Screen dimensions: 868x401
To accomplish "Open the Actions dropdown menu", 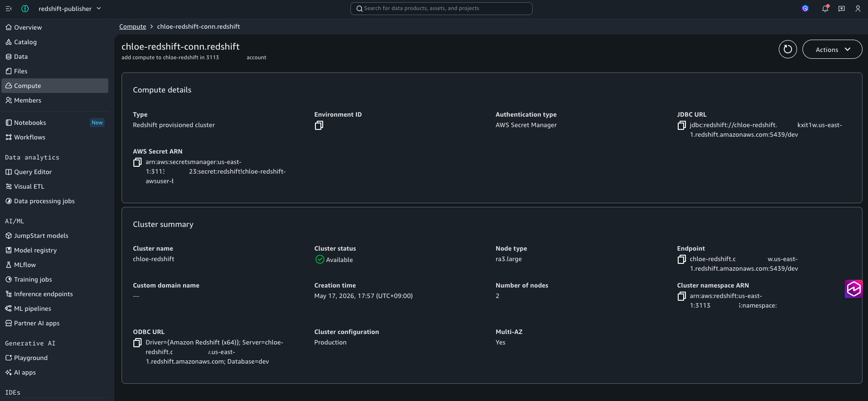I will tap(832, 49).
